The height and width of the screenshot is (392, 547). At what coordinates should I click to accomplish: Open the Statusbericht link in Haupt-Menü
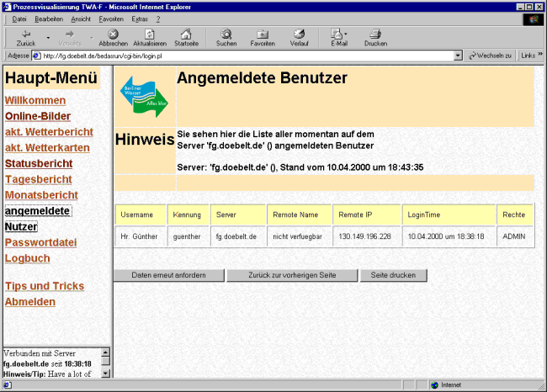[x=39, y=163]
